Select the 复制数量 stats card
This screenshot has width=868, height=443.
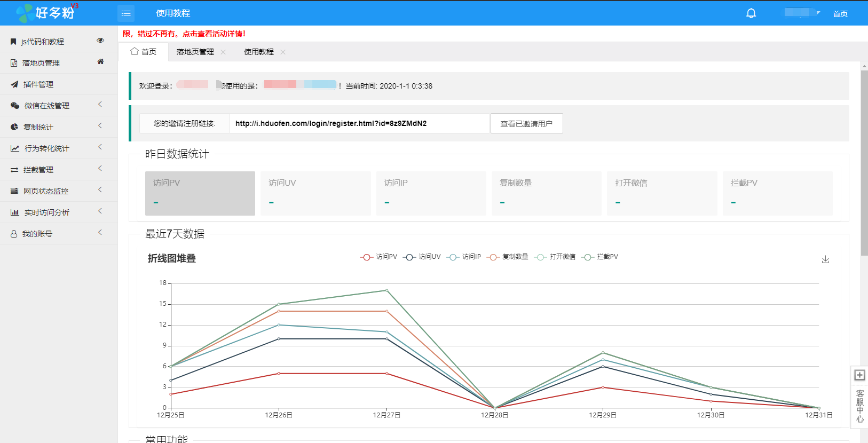pyautogui.click(x=547, y=193)
